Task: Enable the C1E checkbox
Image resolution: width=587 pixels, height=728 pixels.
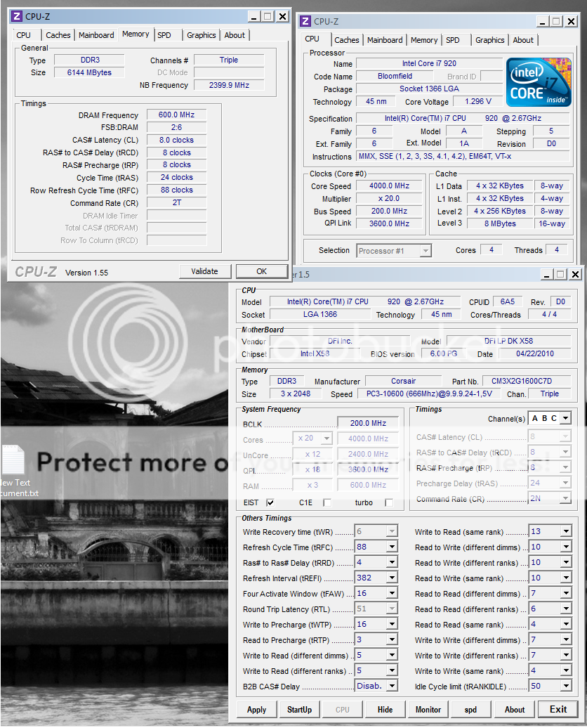Action: point(327,502)
